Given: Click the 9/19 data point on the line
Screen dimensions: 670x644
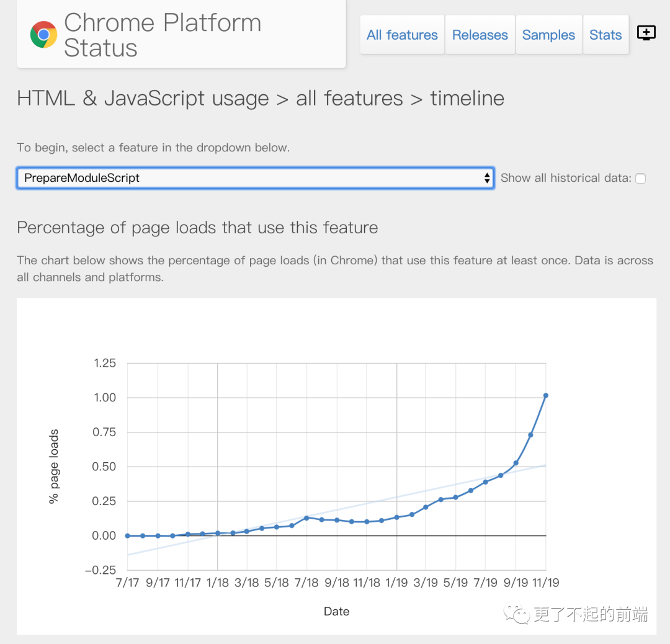Looking at the screenshot, I should (516, 463).
